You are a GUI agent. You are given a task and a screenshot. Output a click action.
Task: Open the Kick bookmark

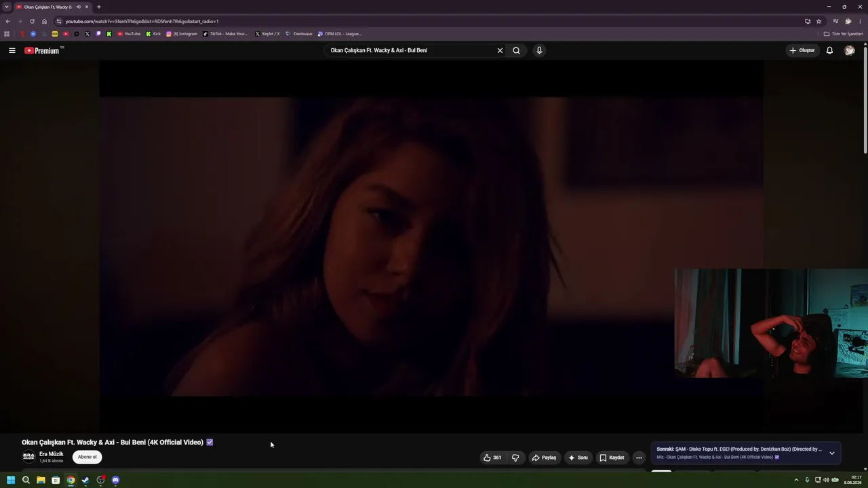pos(153,34)
